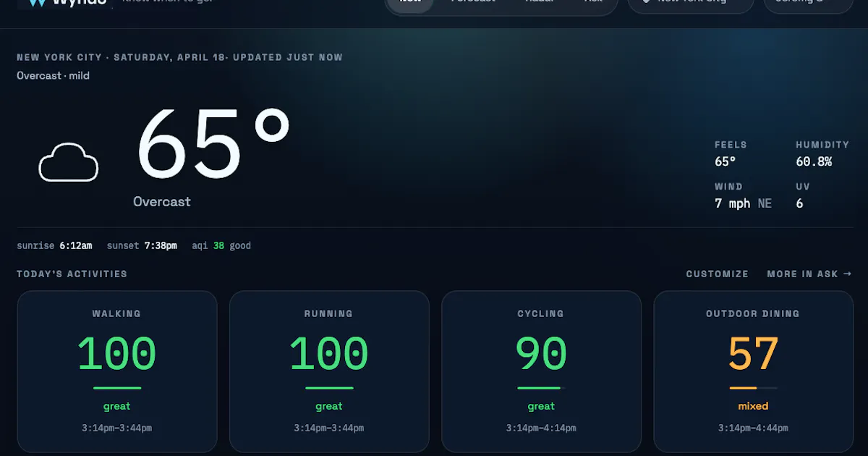This screenshot has width=868, height=456.
Task: Click the Cycling 3:14pm–4:14pm time window
Action: point(541,428)
